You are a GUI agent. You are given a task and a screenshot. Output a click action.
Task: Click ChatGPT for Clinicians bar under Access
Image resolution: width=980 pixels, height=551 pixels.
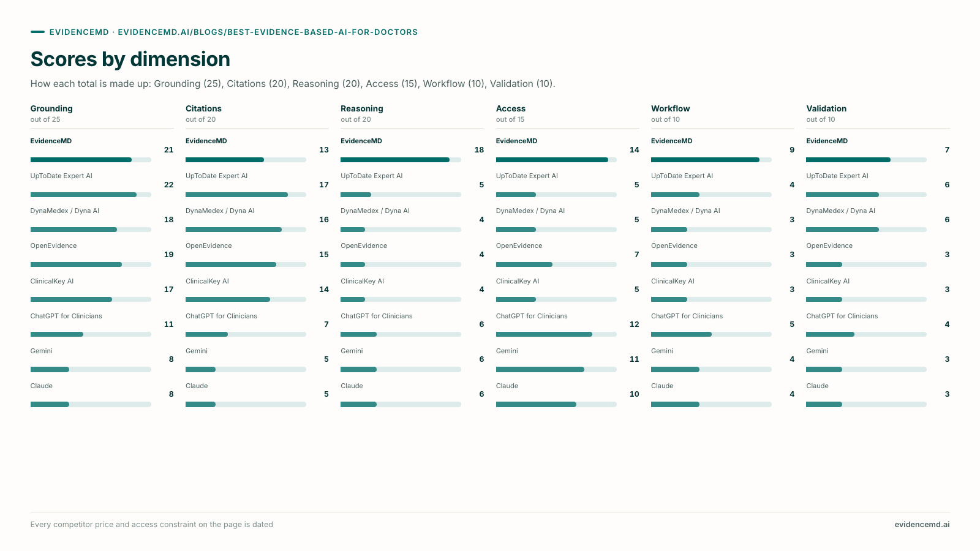pos(556,334)
